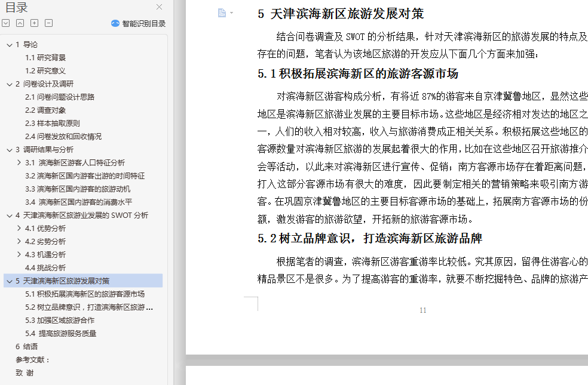Expand the 4.1 优势分析 entry

click(x=19, y=228)
